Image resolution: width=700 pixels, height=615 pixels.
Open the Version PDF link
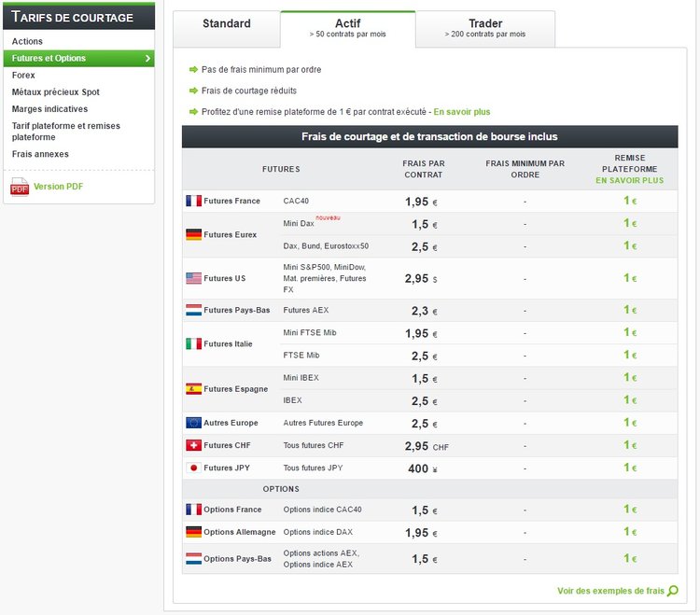pyautogui.click(x=58, y=187)
